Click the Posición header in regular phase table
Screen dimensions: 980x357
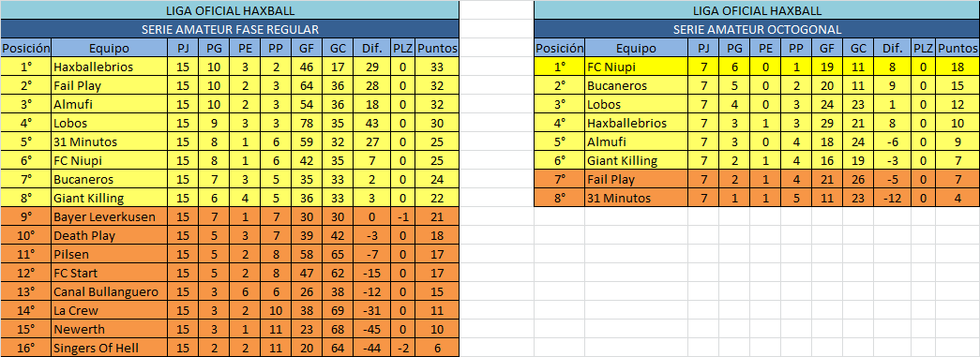[26, 48]
